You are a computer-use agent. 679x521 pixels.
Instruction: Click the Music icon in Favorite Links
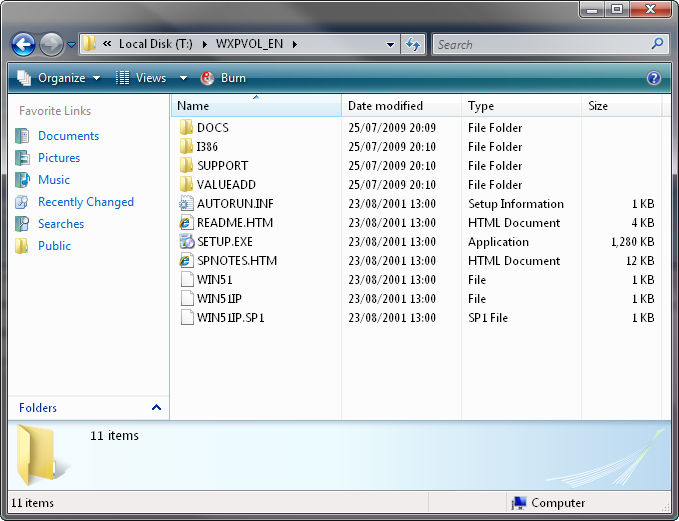pos(22,180)
